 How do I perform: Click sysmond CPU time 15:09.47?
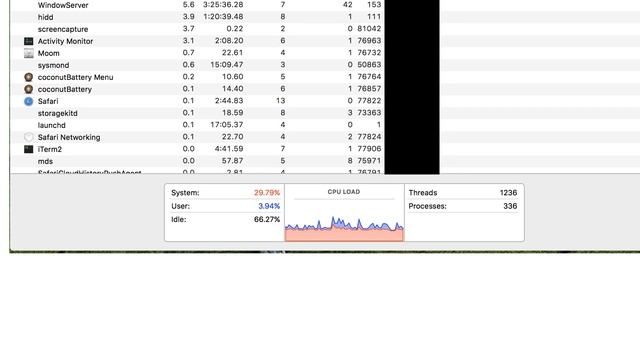click(226, 65)
